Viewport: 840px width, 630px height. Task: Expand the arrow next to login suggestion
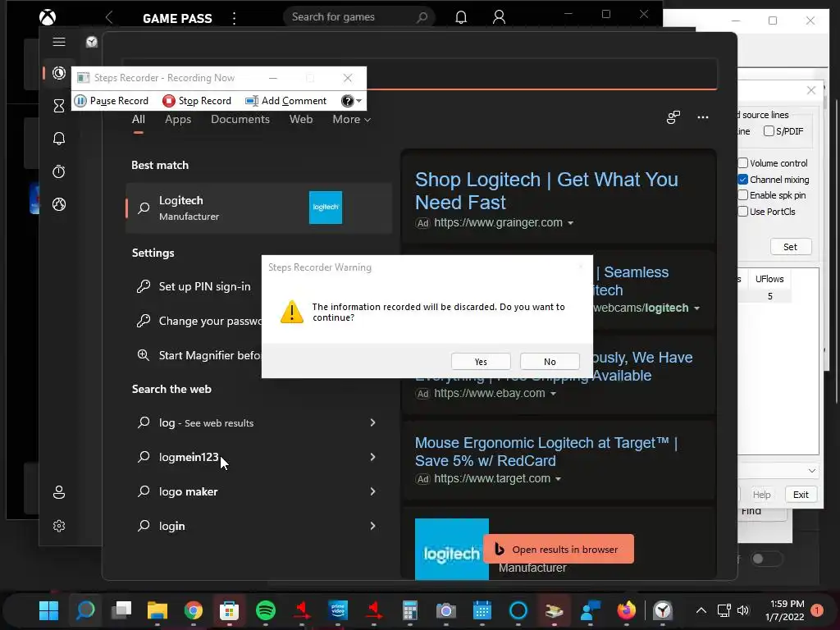[x=373, y=526]
